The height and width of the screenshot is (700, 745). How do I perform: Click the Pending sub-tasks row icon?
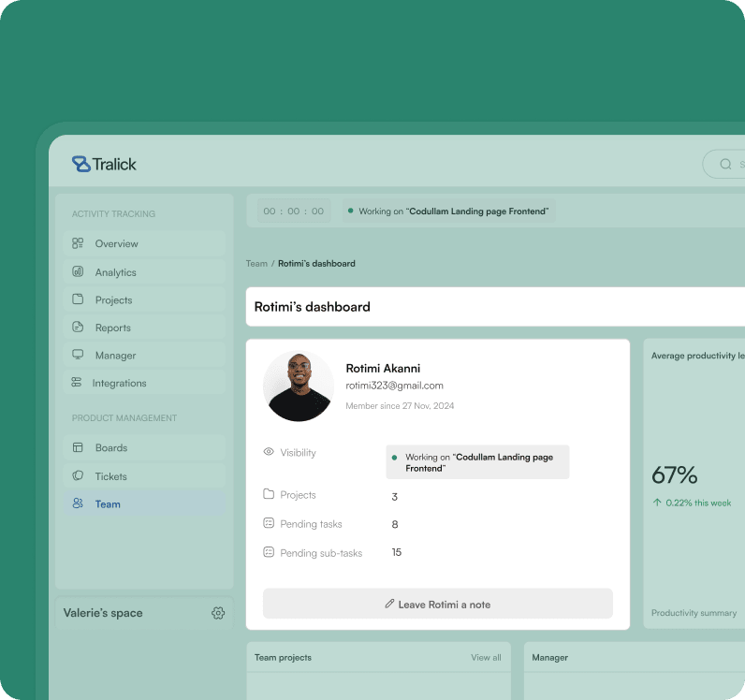click(x=269, y=552)
